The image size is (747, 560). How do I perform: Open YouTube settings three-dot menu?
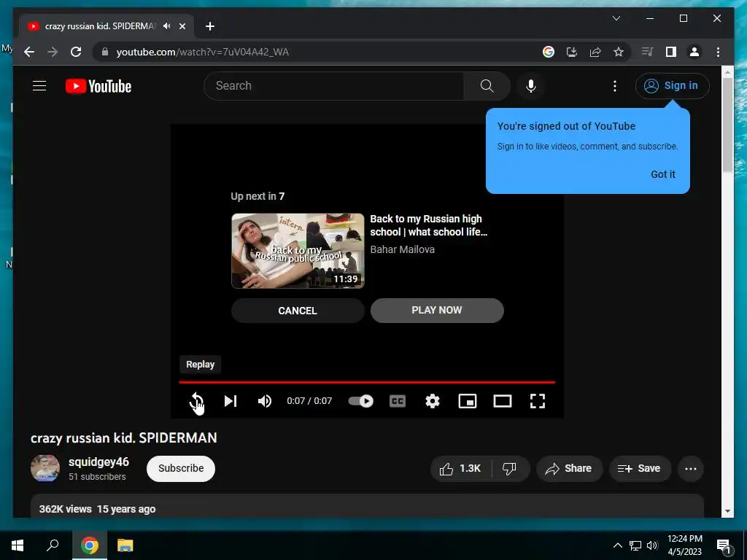pos(615,86)
